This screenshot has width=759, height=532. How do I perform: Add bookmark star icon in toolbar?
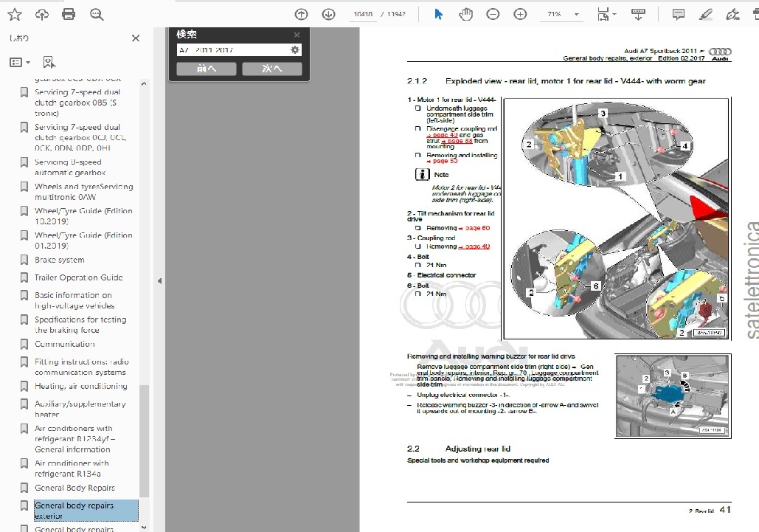coord(15,15)
